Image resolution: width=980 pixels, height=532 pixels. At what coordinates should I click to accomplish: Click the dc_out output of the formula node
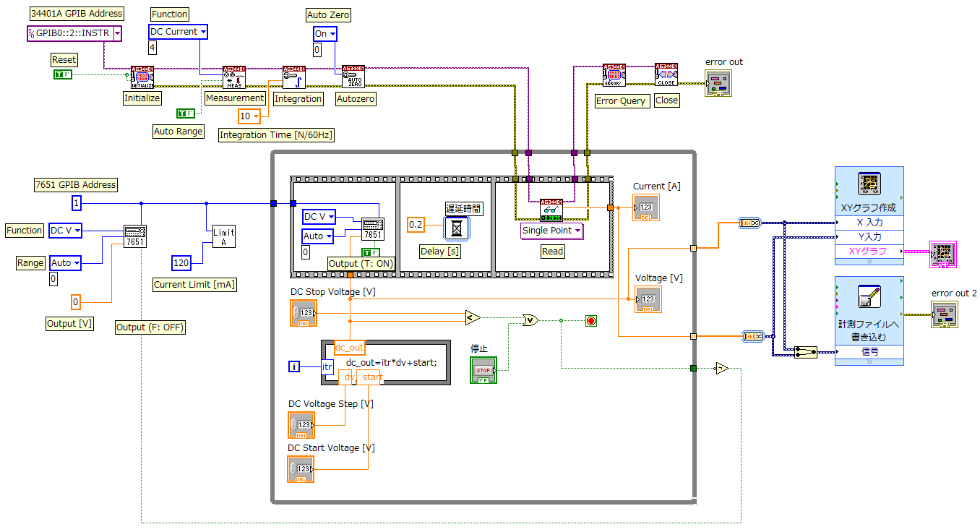(x=350, y=348)
